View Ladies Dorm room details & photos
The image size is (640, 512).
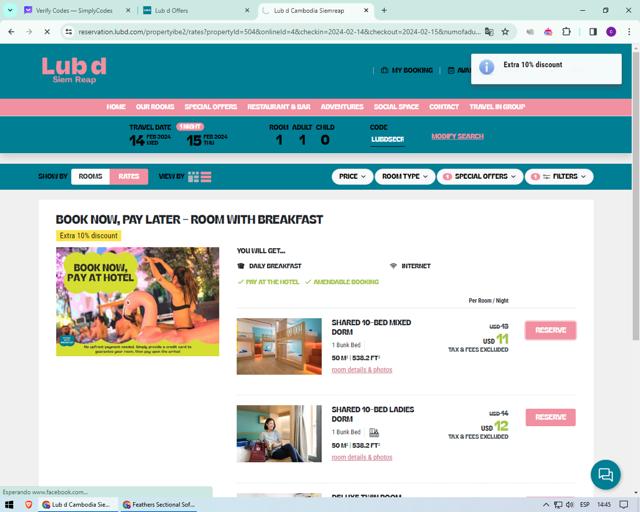(362, 457)
